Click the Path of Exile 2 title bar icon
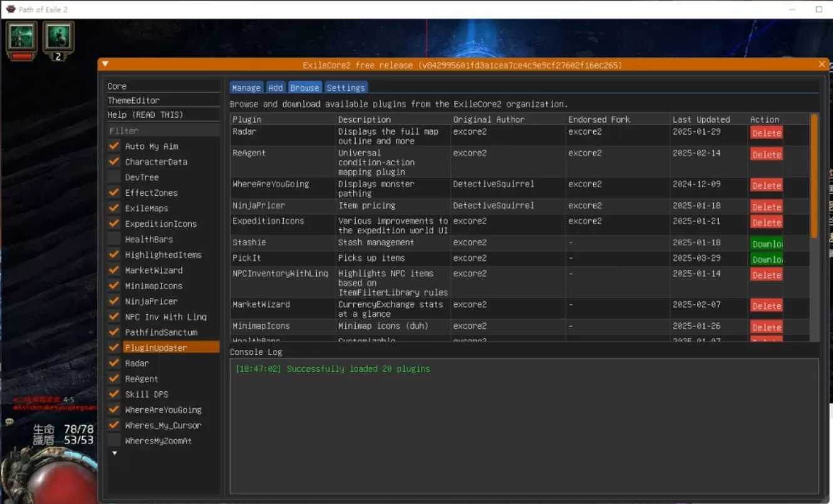Screen dimensions: 833x504 11,9
